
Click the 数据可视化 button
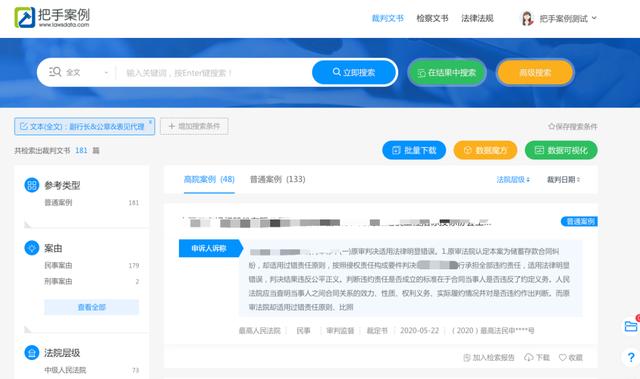coord(561,150)
